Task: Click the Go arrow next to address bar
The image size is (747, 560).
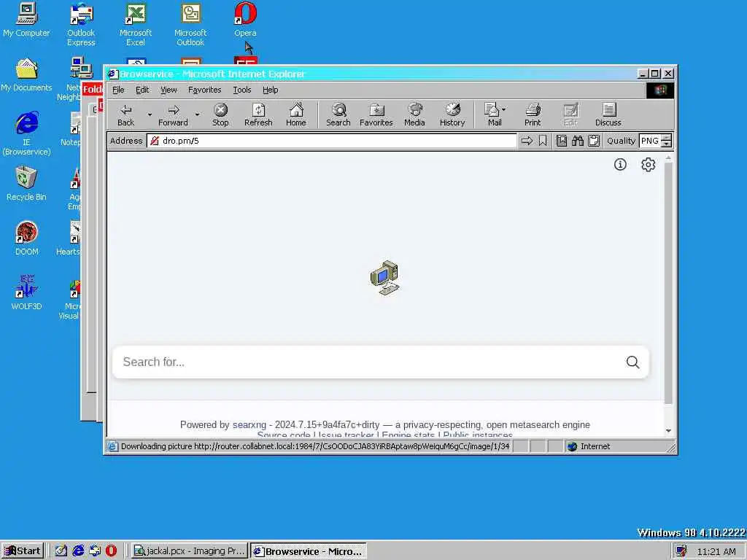Action: [527, 141]
